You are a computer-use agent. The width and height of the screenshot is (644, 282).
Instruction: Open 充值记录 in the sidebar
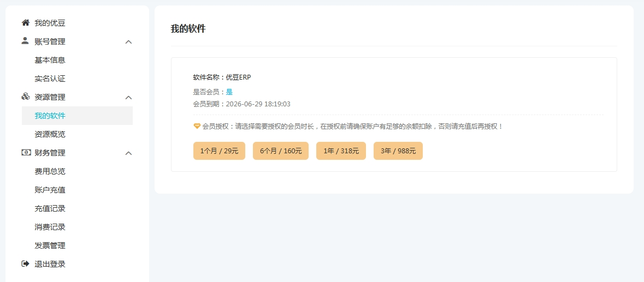tap(50, 208)
